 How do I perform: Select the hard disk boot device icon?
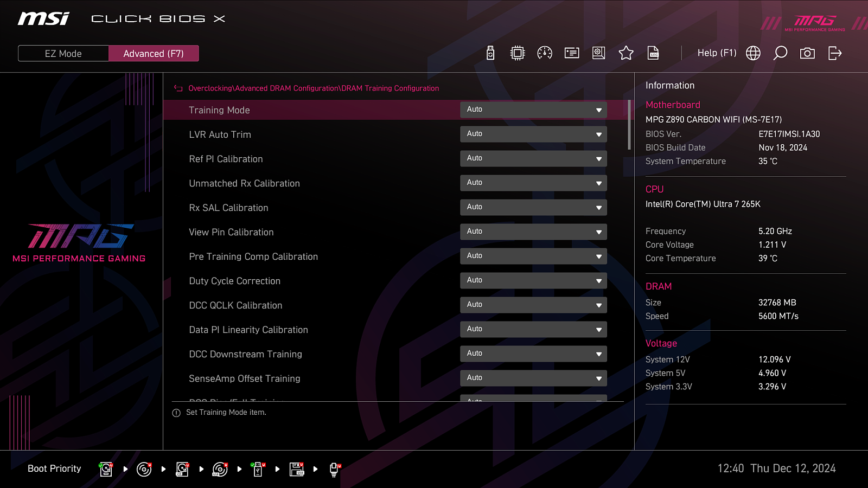(106, 469)
